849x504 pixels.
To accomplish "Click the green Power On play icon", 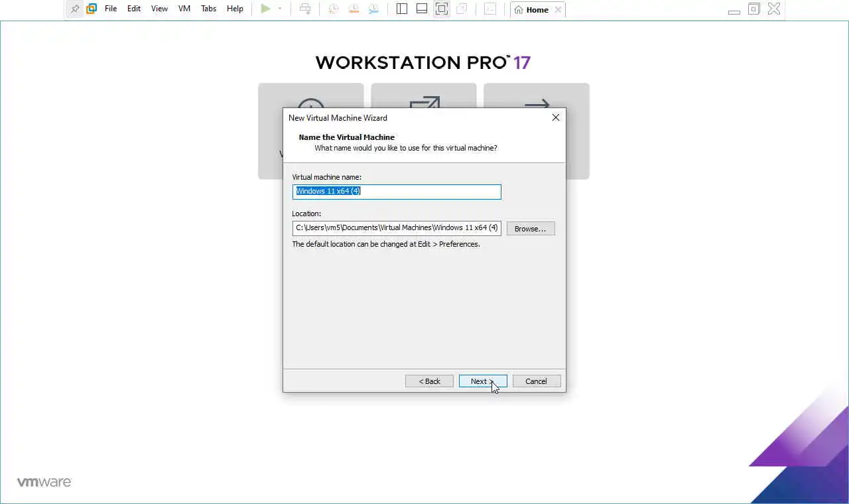I will tap(265, 9).
